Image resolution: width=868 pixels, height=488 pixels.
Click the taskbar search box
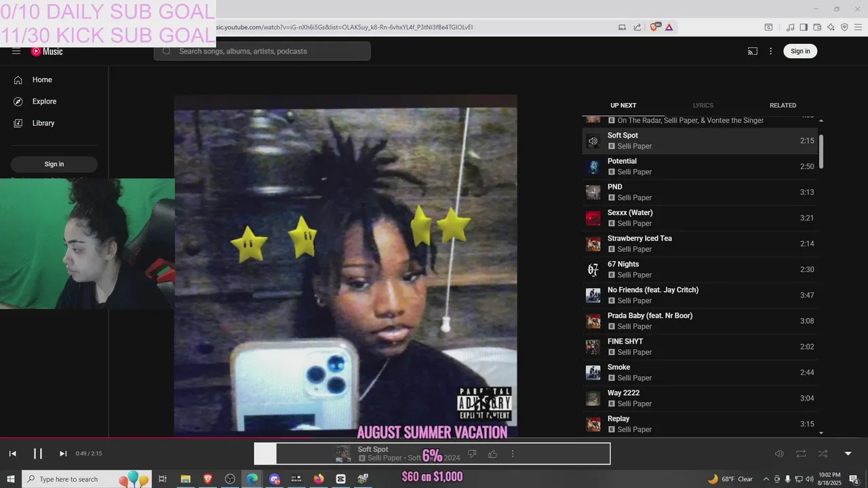coord(87,479)
